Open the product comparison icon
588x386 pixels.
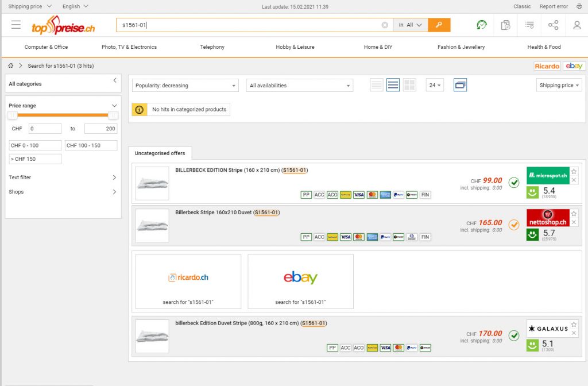pos(506,25)
